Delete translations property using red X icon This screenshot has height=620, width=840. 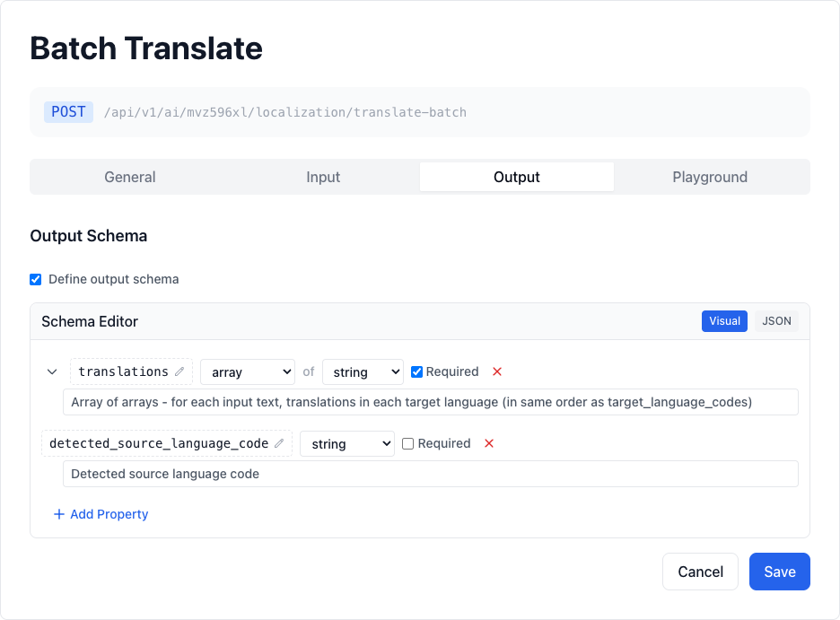(x=497, y=371)
